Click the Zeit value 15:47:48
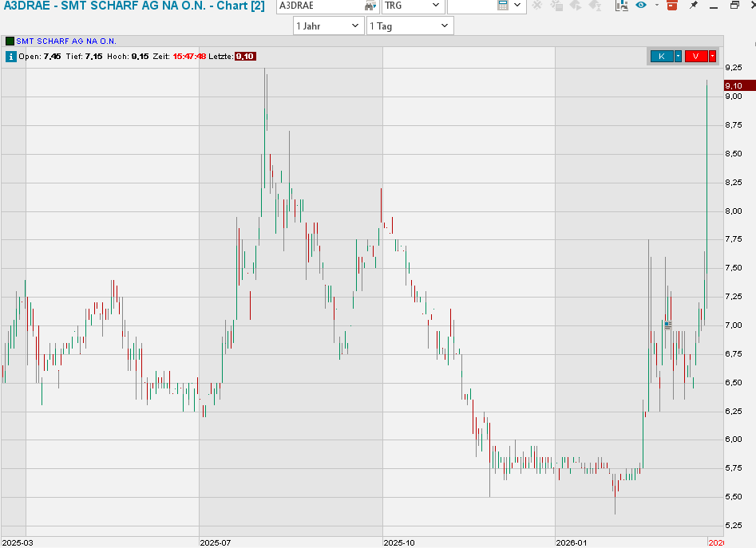Image resolution: width=756 pixels, height=548 pixels. pyautogui.click(x=189, y=57)
